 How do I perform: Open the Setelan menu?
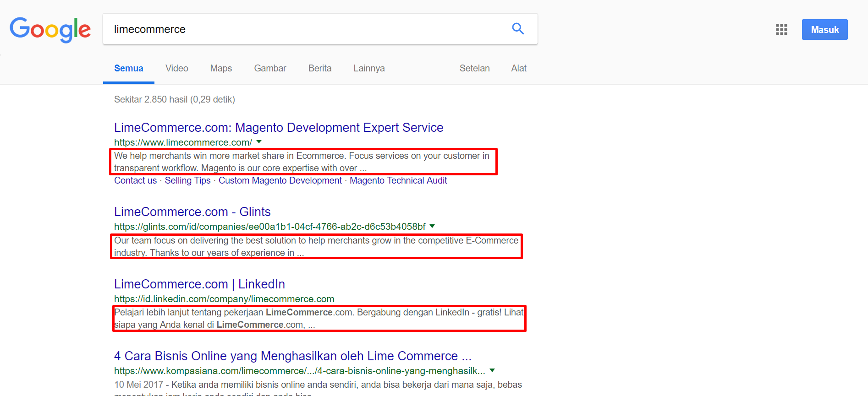coord(475,68)
